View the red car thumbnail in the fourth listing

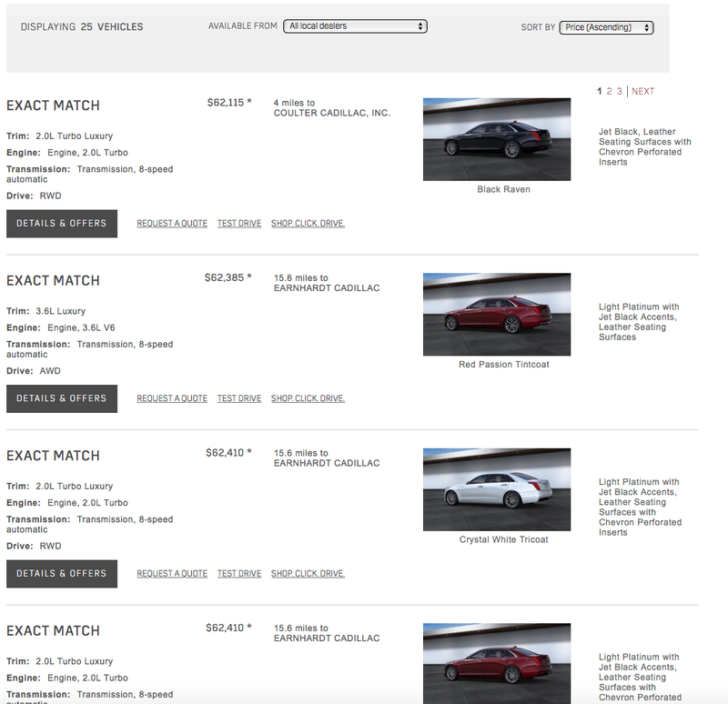(x=497, y=664)
